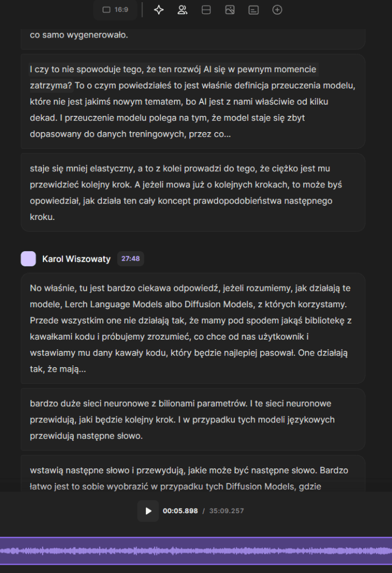Select the block starting 'wstawią następne słowo'
The height and width of the screenshot is (573, 392).
point(193,475)
